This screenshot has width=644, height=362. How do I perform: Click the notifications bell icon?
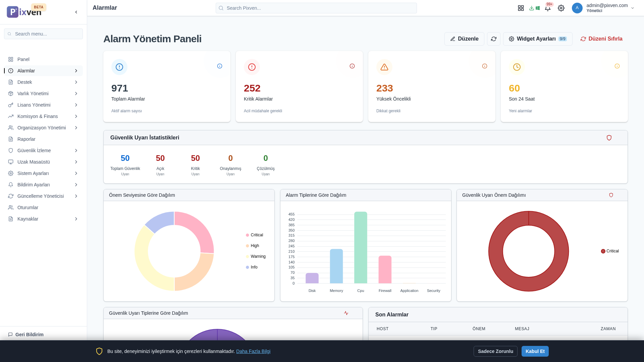click(547, 8)
